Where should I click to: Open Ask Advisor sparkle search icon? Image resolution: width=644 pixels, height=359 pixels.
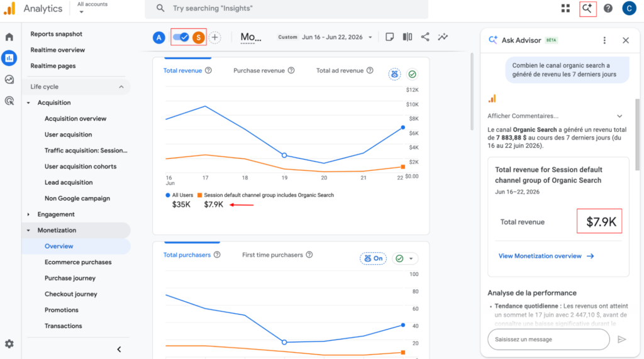587,8
